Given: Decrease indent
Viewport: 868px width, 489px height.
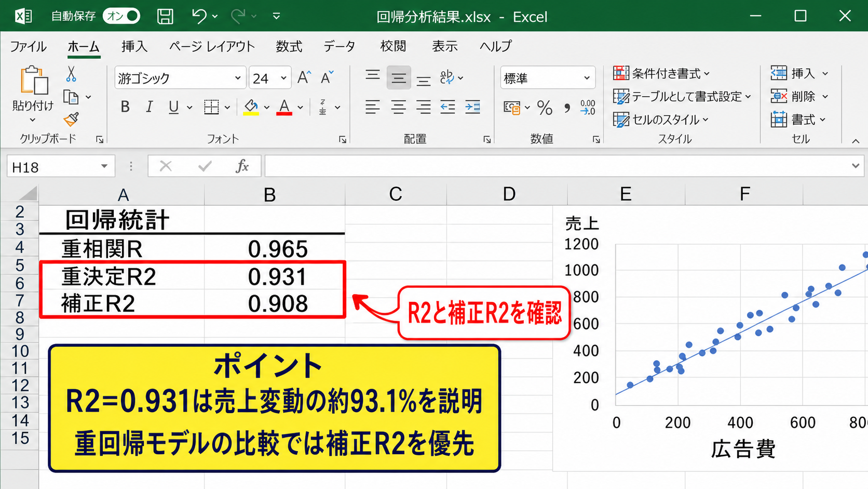Looking at the screenshot, I should point(447,107).
